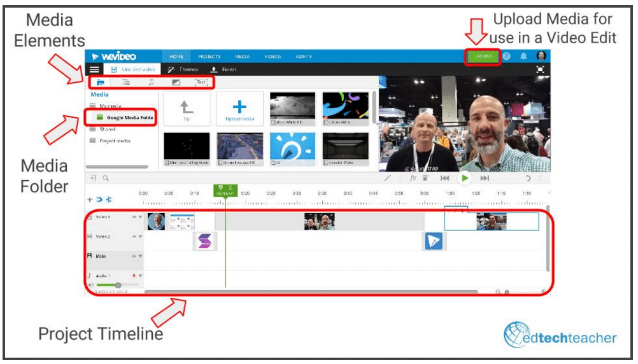Select the blue WeVideo logo clip on Video 2
Screen dimensions: 638x364
(x=434, y=241)
